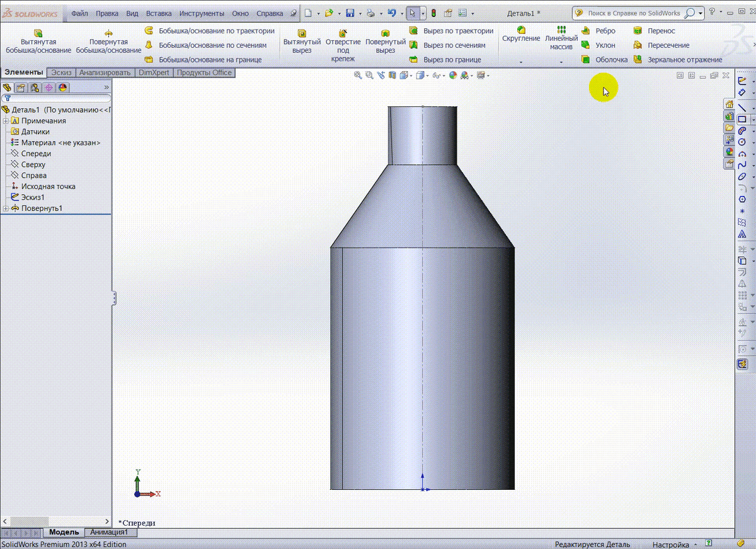Select the Уклон draft tool
The height and width of the screenshot is (549, 756).
coord(598,45)
